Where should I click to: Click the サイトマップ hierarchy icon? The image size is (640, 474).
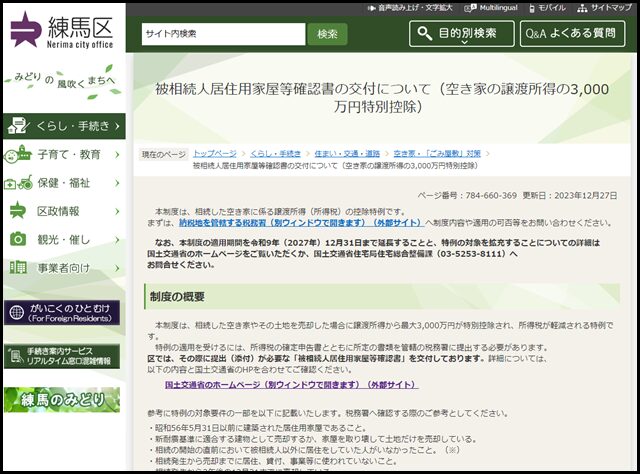pos(582,8)
